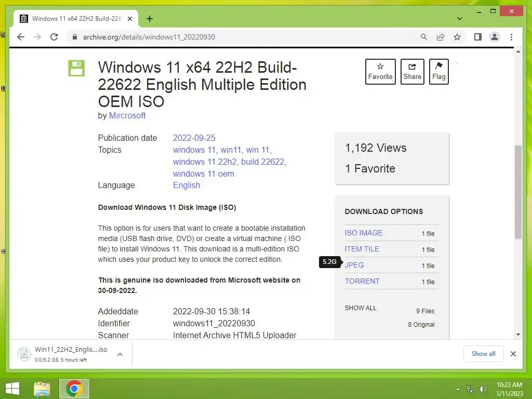532x399 pixels.
Task: Open the 'win11' topic link
Action: 231,150
